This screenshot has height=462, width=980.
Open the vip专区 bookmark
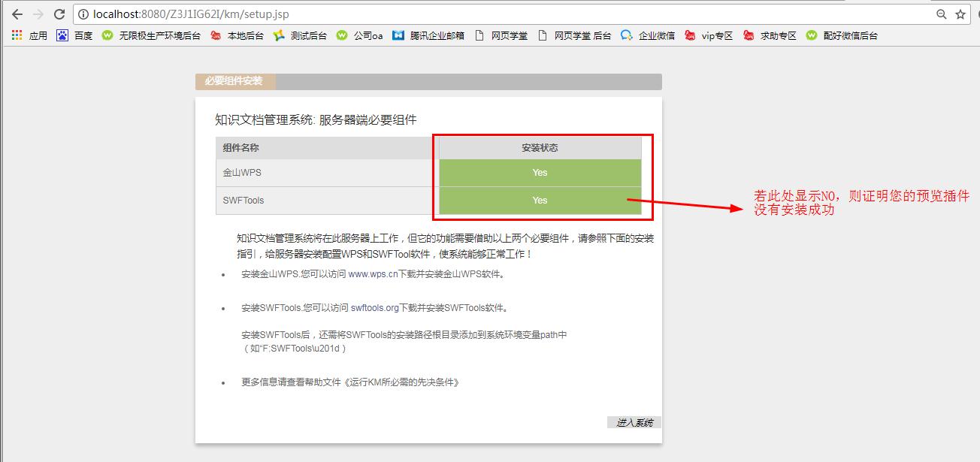709,35
